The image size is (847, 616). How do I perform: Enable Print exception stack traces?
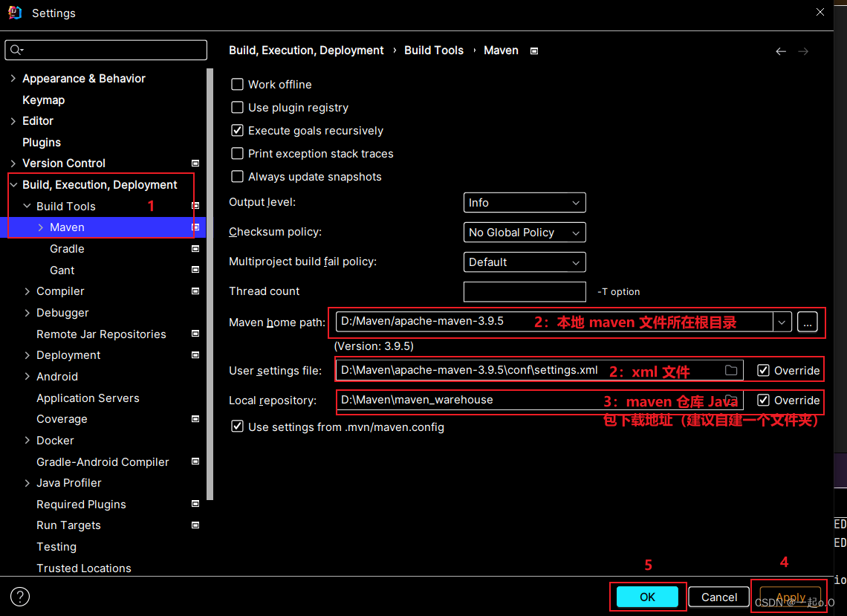pyautogui.click(x=237, y=154)
